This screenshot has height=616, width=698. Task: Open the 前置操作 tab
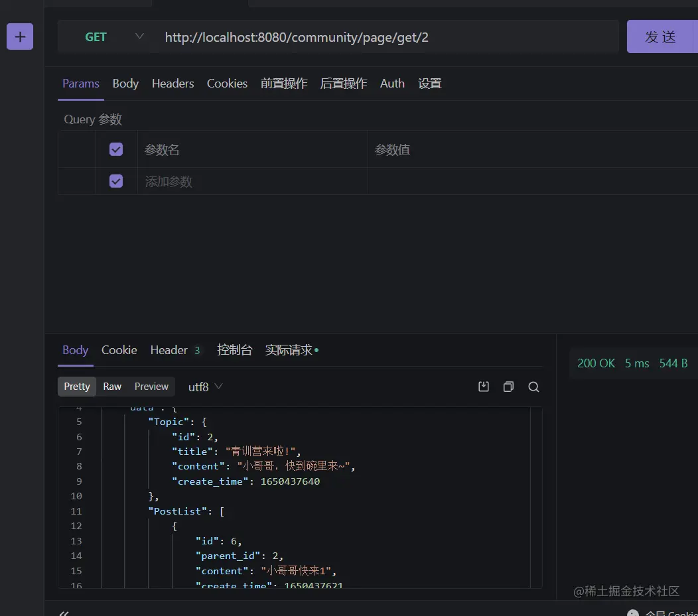283,84
